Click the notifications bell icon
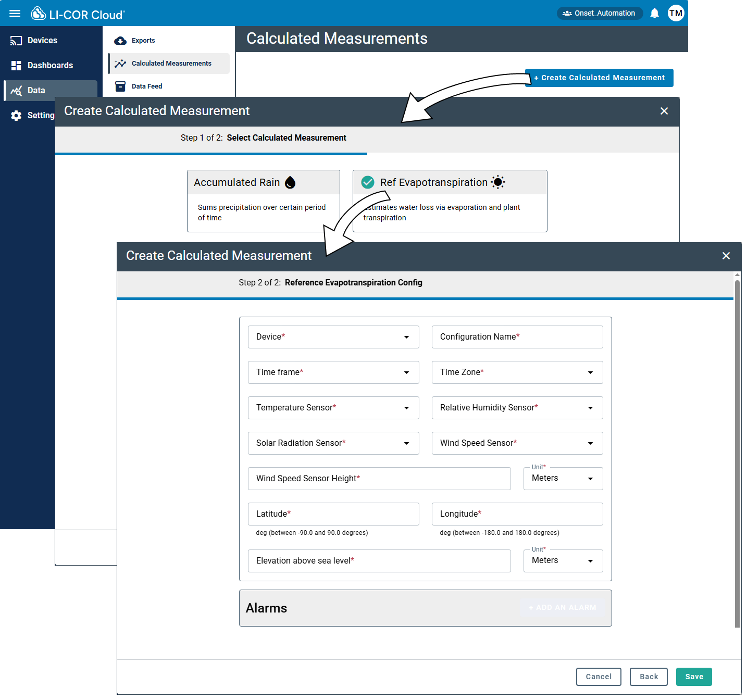747x700 pixels. point(655,14)
